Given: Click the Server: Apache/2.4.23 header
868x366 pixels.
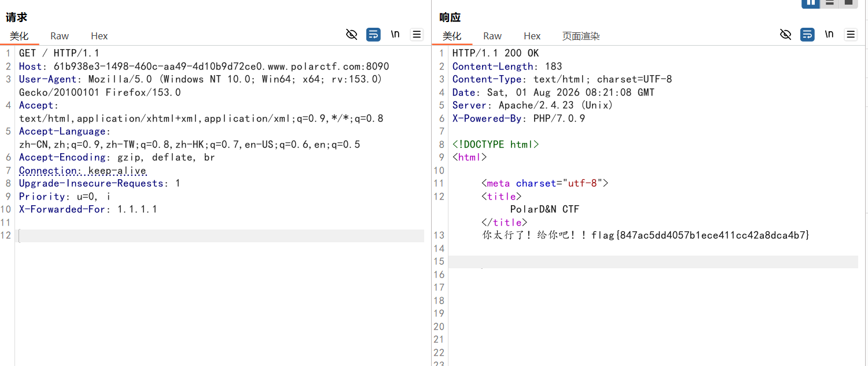Looking at the screenshot, I should 533,105.
